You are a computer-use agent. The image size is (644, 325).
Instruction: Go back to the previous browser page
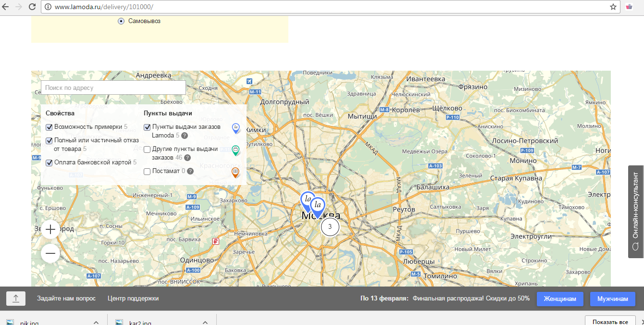(x=6, y=7)
